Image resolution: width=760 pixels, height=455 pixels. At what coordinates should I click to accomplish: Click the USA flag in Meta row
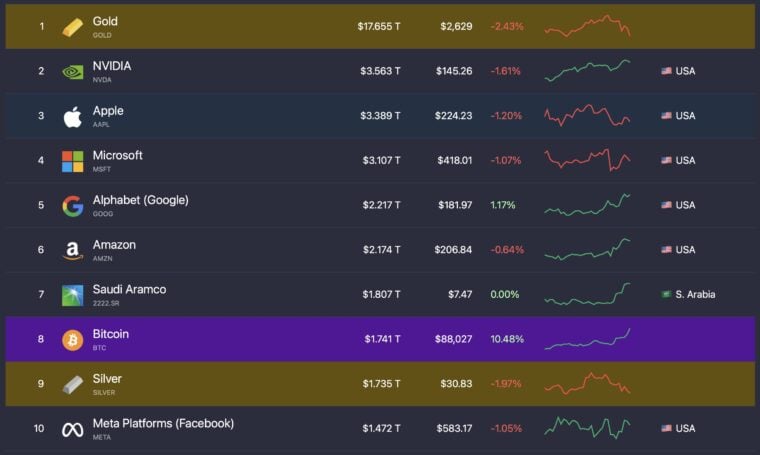[x=666, y=428]
